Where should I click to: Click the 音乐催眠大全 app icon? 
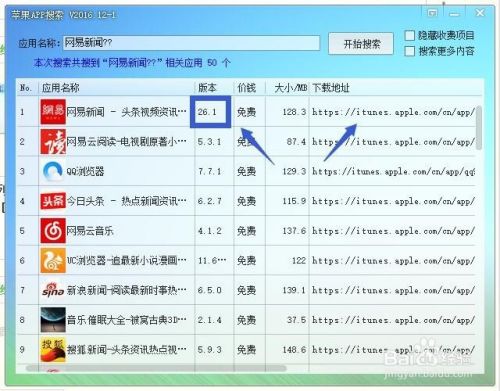click(53, 320)
